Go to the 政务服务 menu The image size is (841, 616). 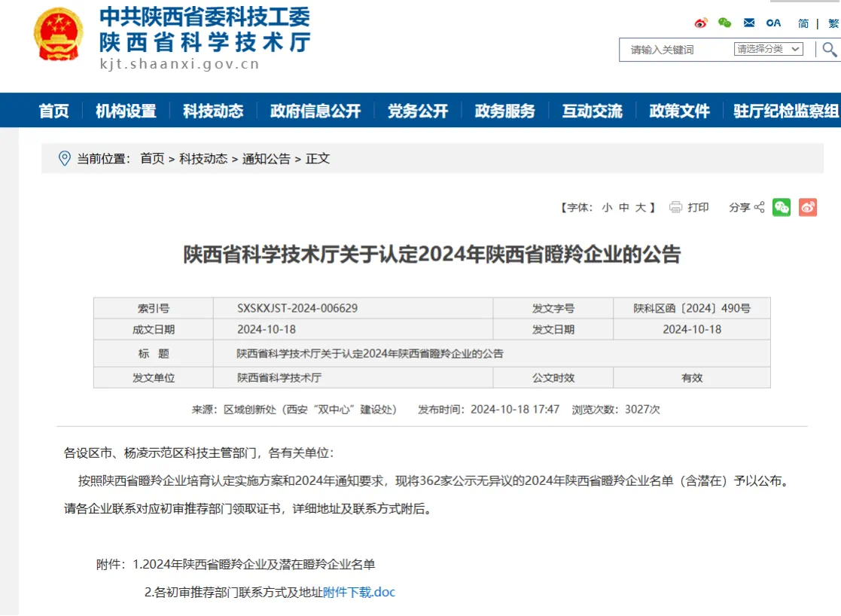tap(504, 111)
